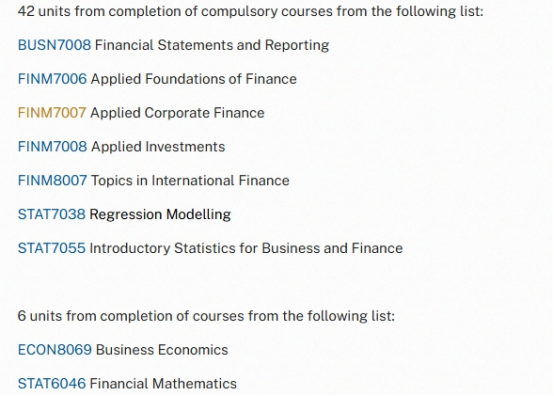The image size is (554, 396).
Task: Click the 6 units from completion heading
Action: pos(206,316)
